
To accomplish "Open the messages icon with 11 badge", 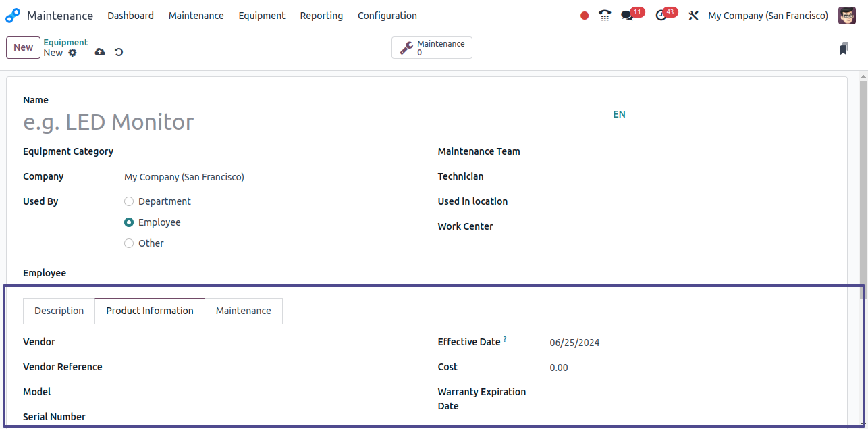I will click(x=632, y=14).
